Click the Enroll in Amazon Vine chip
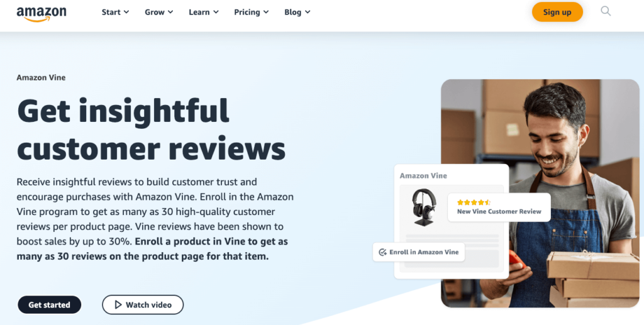Screen dimensions: 644x325 pyautogui.click(x=418, y=252)
